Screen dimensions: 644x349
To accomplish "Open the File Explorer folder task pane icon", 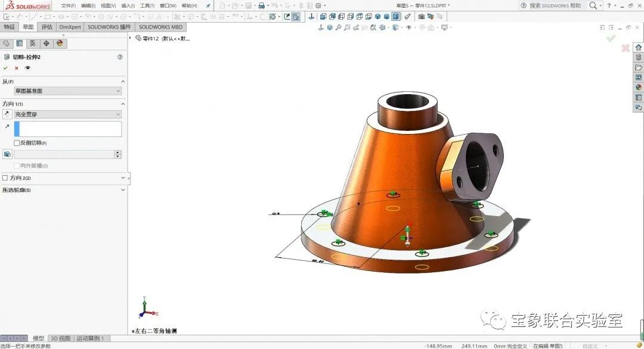I will coord(638,67).
